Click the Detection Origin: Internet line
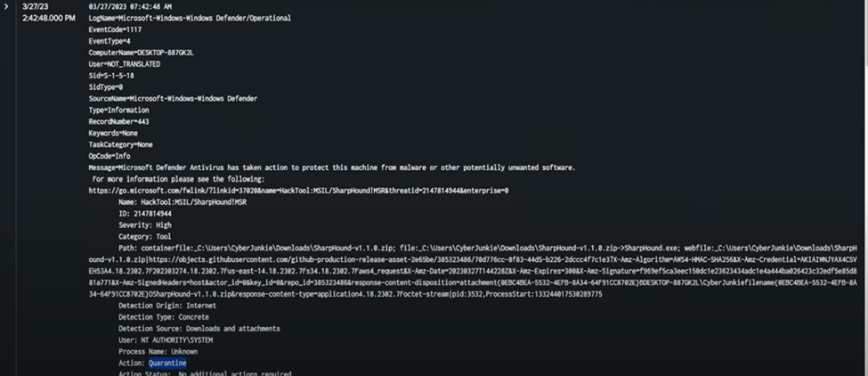Viewport: 868px width, 376px height. [166, 305]
